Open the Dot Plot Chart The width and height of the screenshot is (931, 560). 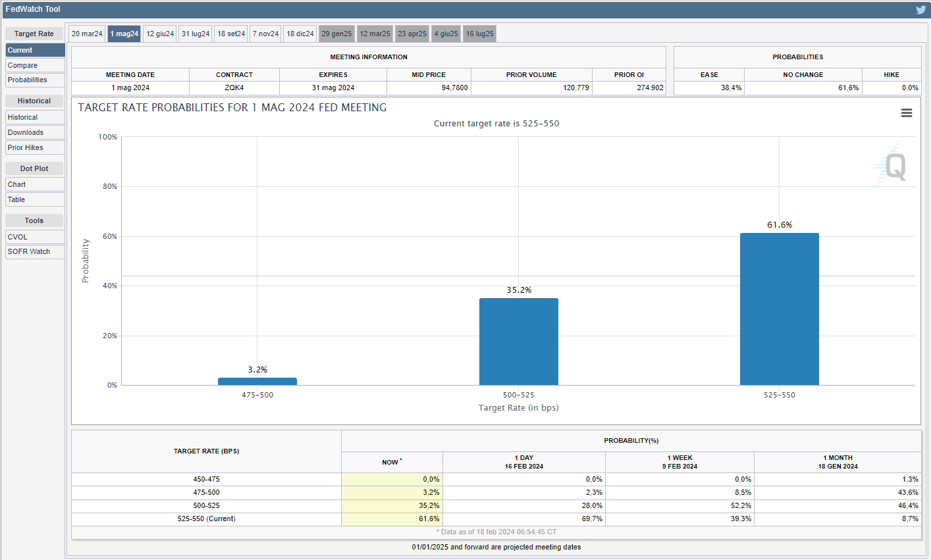coord(35,184)
